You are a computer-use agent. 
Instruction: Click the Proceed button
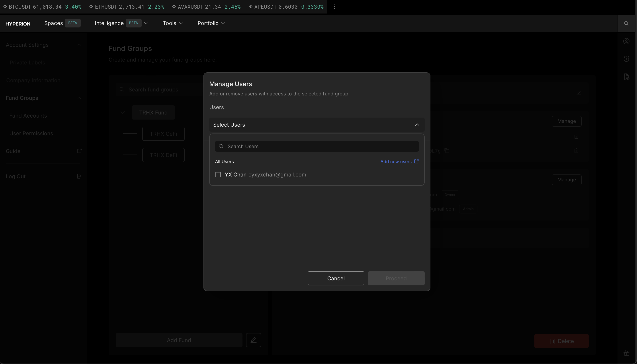coord(396,278)
